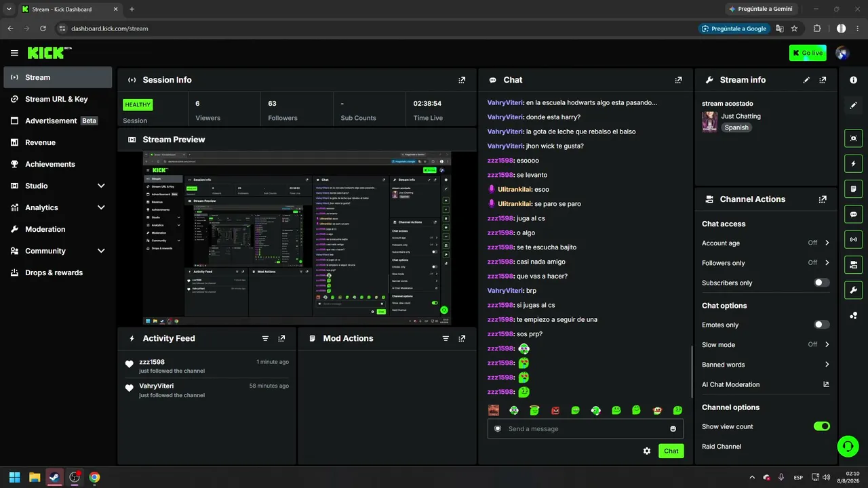
Task: Click the Send a message field
Action: (585, 428)
